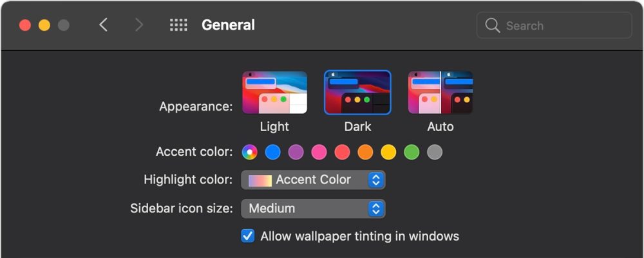The width and height of the screenshot is (644, 258).
Task: Show all preferences grid icon
Action: point(178,25)
